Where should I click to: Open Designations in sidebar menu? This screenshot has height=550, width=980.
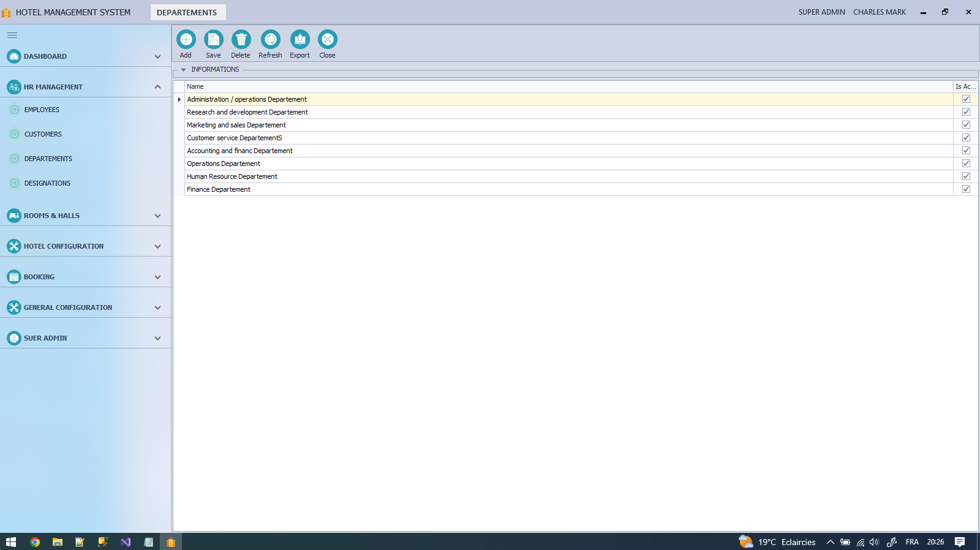coord(47,183)
